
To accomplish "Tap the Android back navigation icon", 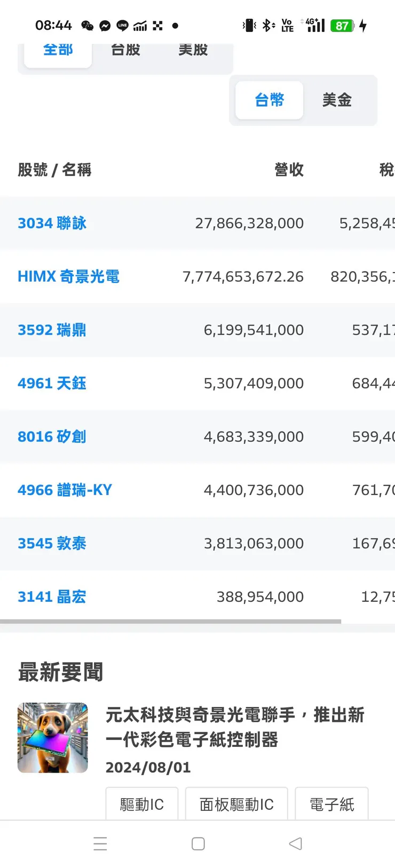I will [x=295, y=843].
